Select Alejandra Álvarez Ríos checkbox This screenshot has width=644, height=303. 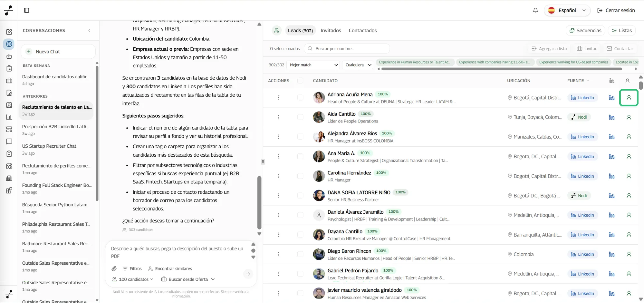point(300,137)
